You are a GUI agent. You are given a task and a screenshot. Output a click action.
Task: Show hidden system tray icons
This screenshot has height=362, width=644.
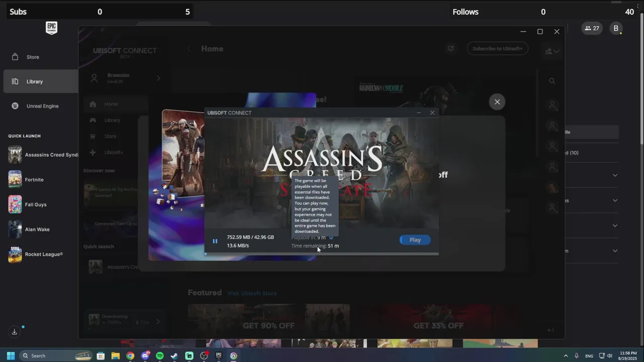coord(566,355)
